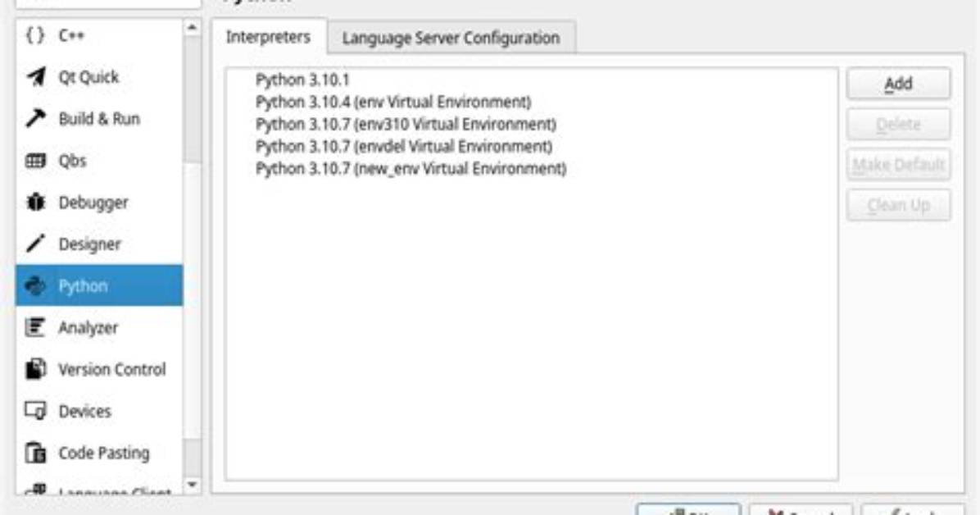
Task: Click the Delete interpreter button
Action: (899, 124)
